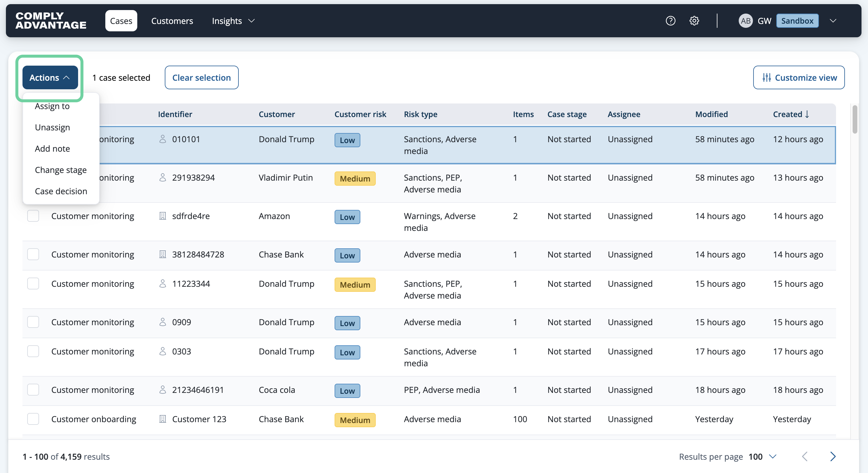Sort by the Customer risk column
The height and width of the screenshot is (473, 868).
tap(360, 114)
